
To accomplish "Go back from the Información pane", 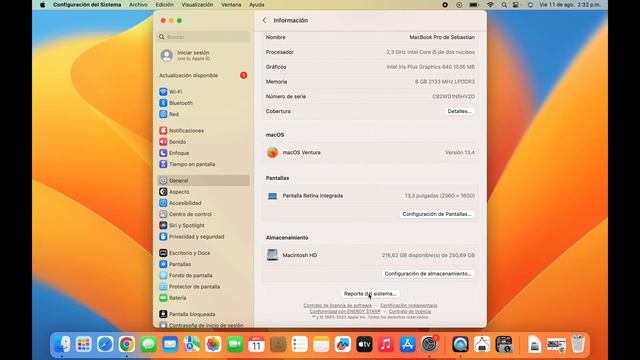I will coord(264,20).
